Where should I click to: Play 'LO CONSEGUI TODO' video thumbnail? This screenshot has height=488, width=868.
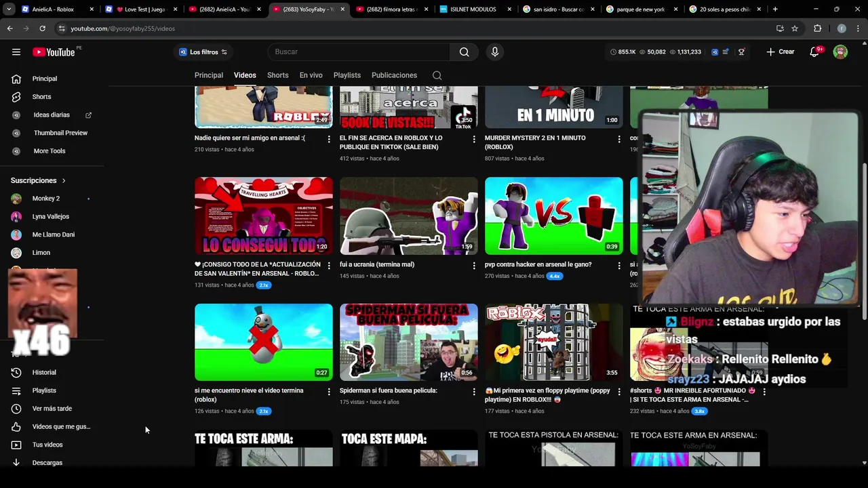[x=264, y=216]
